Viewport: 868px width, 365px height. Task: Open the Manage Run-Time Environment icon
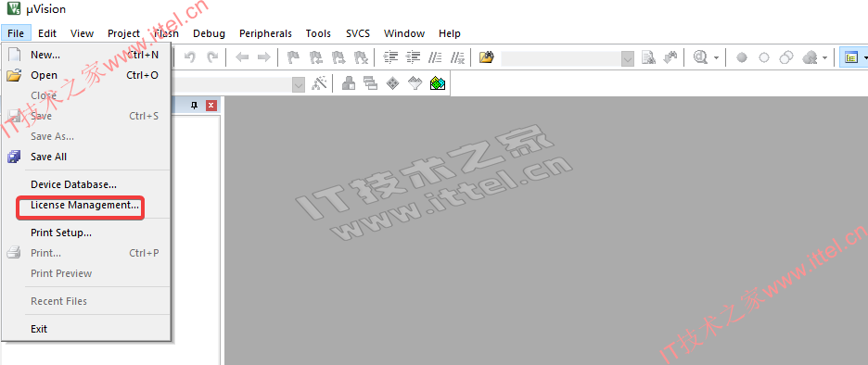392,83
